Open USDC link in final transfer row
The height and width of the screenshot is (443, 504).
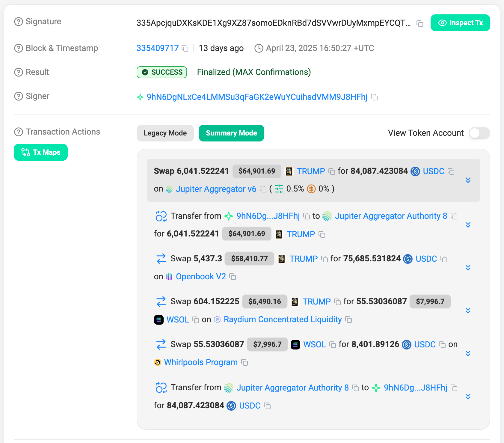pyautogui.click(x=250, y=406)
